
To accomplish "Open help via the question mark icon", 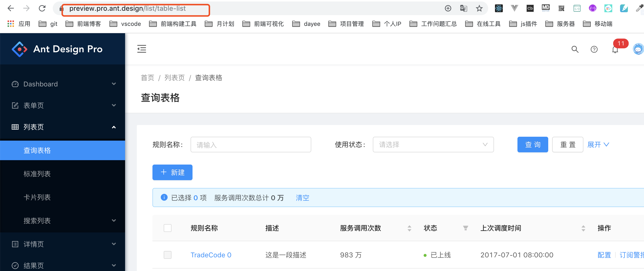I will coord(594,49).
